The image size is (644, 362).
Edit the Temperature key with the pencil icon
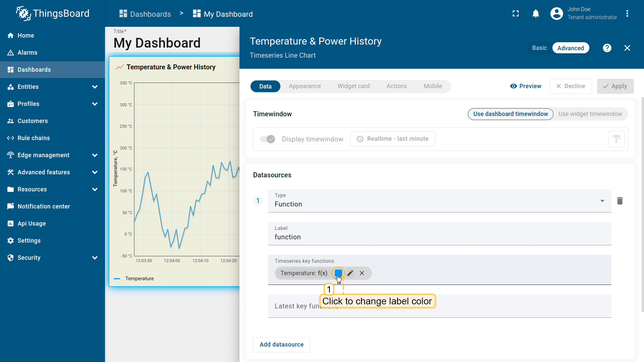pos(350,273)
